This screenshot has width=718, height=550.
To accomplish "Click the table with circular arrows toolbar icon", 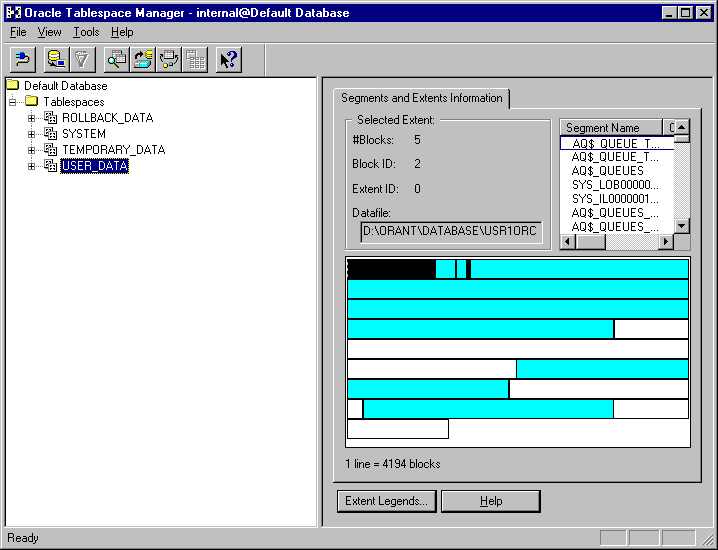I will (169, 60).
